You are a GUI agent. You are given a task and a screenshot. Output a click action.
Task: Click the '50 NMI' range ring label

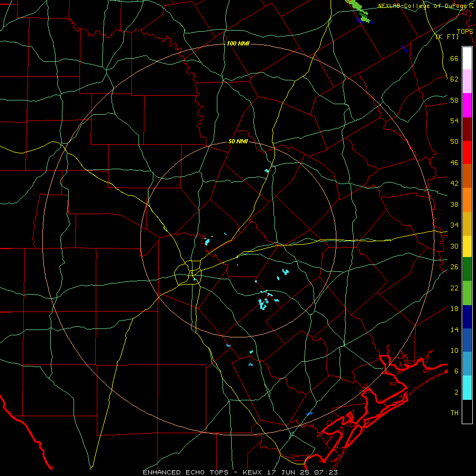[239, 141]
